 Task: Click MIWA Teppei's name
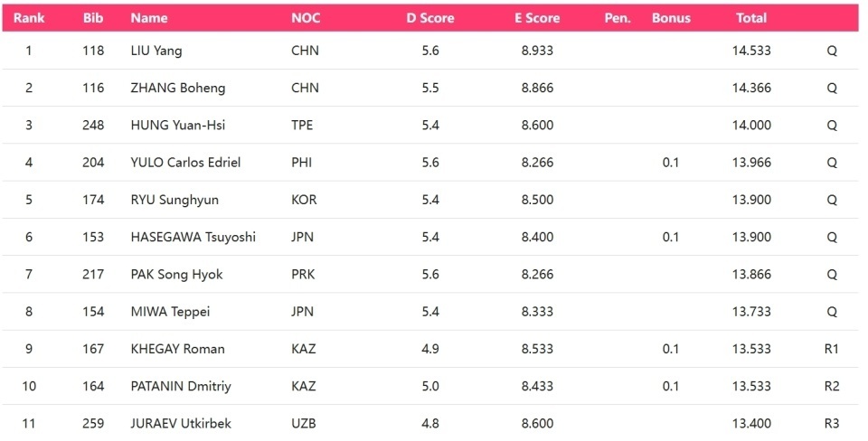170,312
